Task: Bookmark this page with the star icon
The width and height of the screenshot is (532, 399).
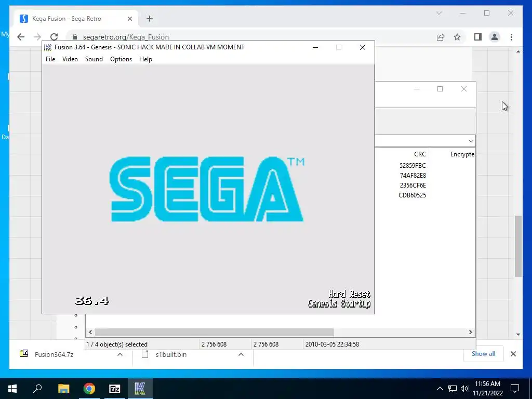Action: click(457, 37)
